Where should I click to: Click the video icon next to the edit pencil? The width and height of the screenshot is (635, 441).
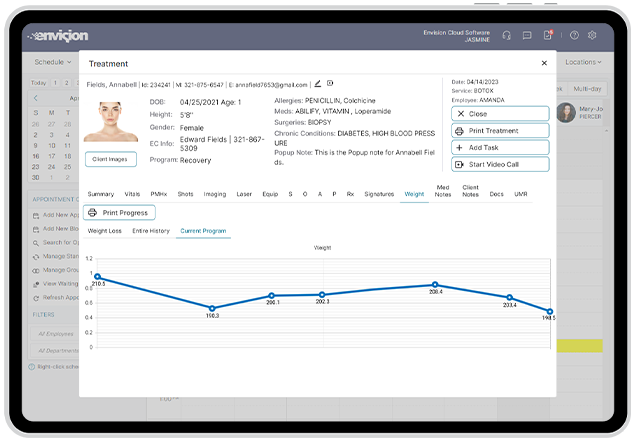[x=330, y=84]
